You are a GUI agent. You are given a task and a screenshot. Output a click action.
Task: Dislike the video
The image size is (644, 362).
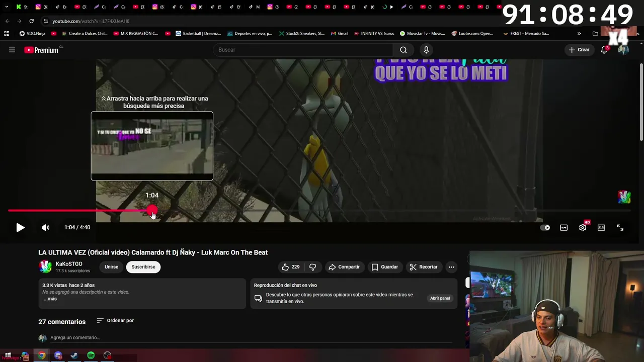pyautogui.click(x=312, y=267)
